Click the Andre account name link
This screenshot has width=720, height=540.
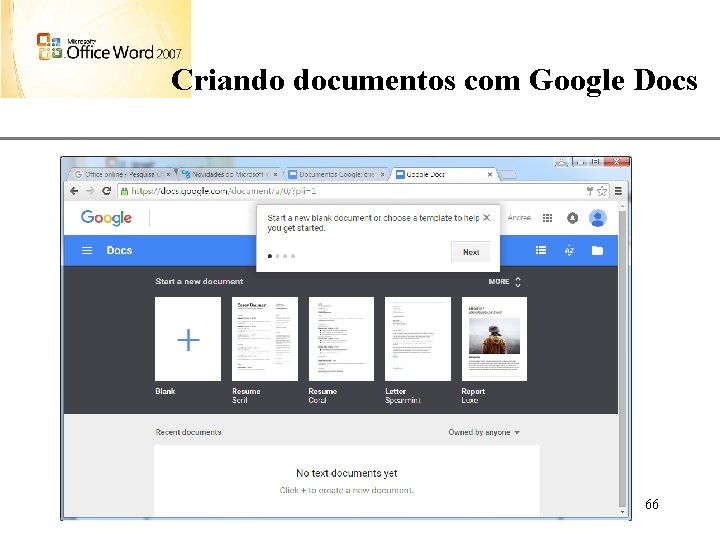pos(519,218)
